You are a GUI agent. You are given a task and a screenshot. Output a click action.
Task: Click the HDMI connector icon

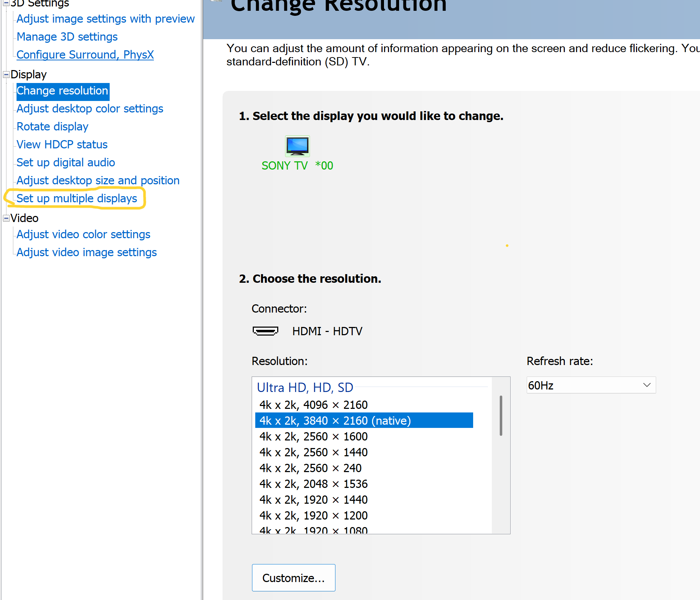pos(265,331)
